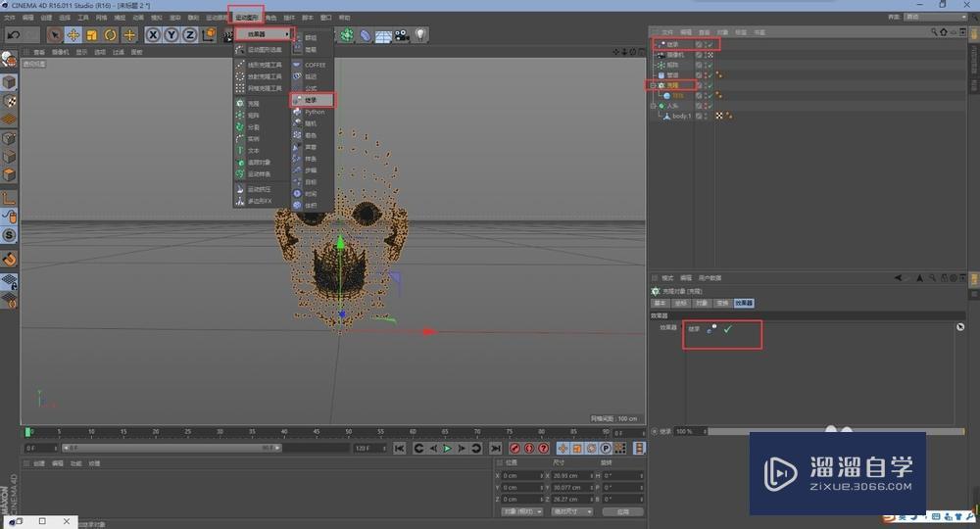Switch to the 对象 attribute tab
980x529 pixels.
pyautogui.click(x=702, y=303)
